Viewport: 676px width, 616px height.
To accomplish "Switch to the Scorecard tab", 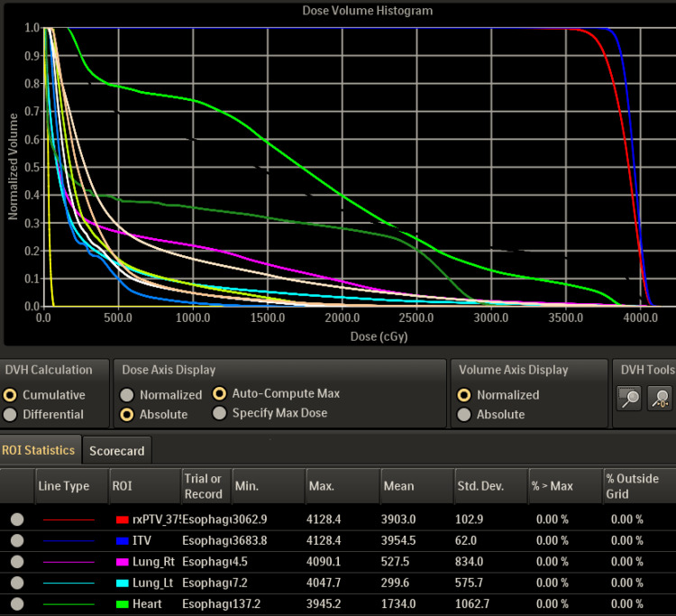I will (x=117, y=451).
